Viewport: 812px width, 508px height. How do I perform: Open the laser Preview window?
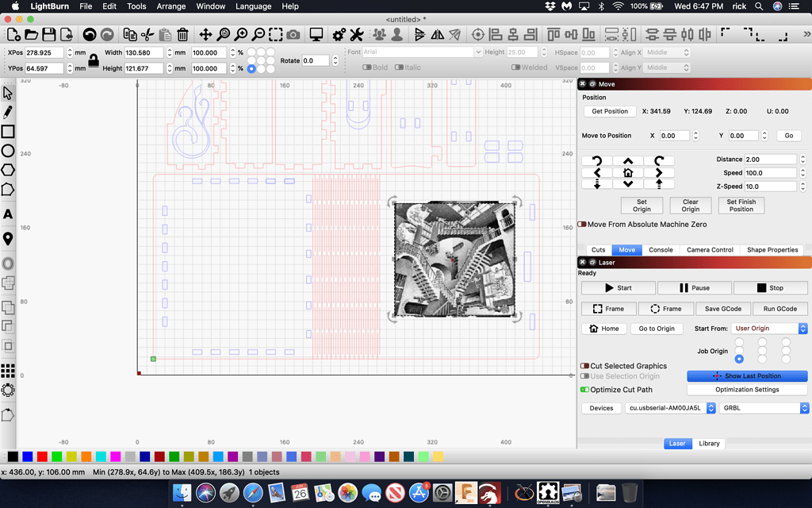click(316, 35)
